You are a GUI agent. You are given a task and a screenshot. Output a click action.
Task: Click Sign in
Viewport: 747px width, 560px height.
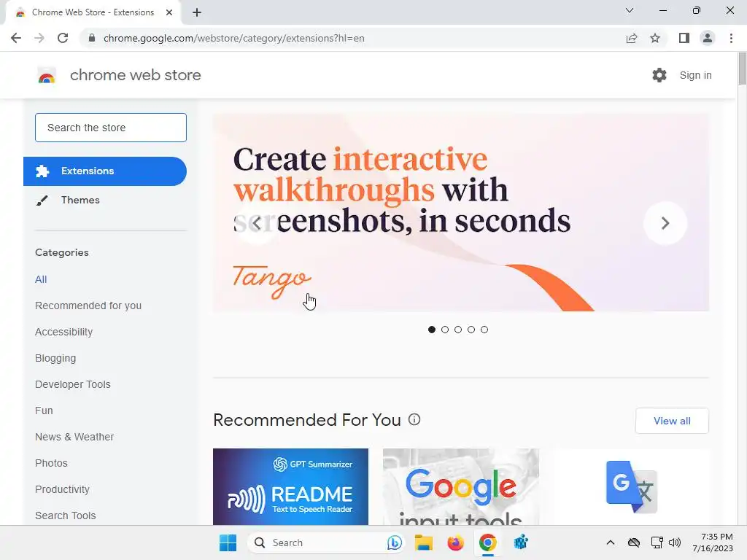695,75
